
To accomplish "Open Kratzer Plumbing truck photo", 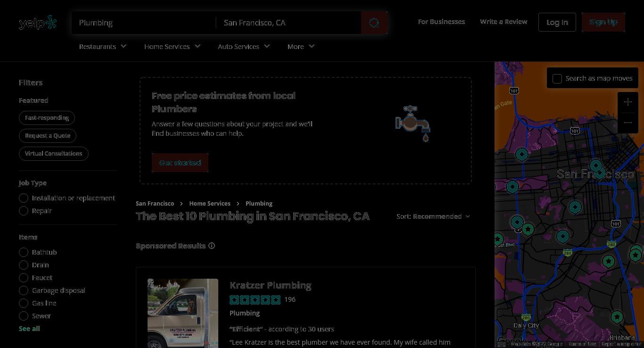I will click(183, 313).
